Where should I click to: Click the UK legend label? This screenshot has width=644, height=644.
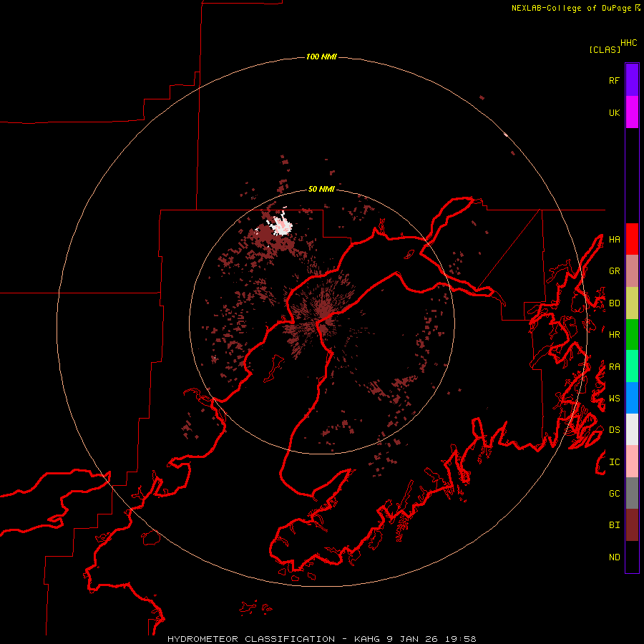[614, 112]
